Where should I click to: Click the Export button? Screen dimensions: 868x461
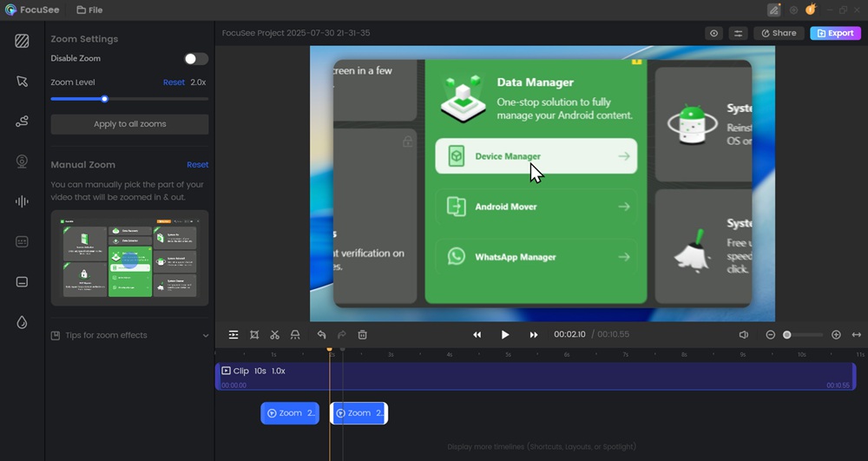coord(835,33)
